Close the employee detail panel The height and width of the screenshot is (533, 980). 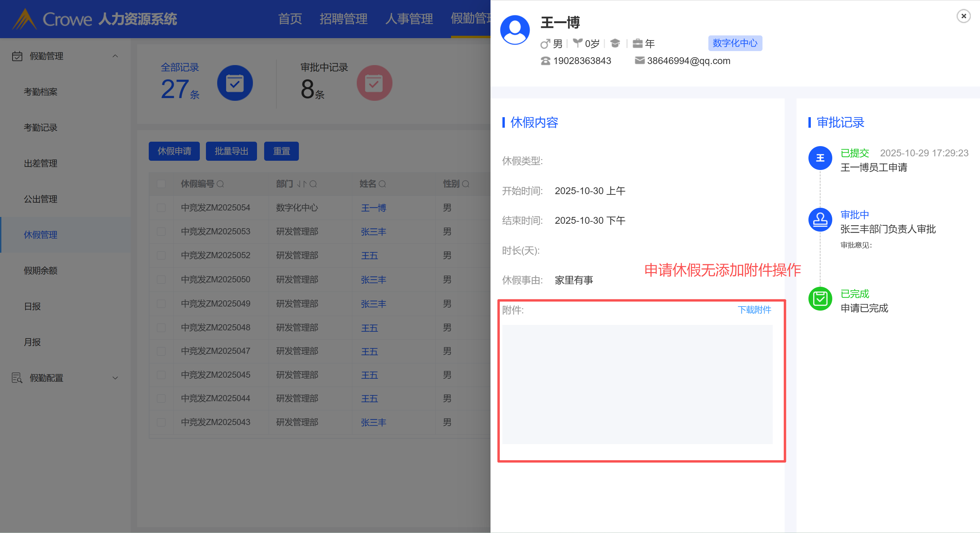point(963,16)
